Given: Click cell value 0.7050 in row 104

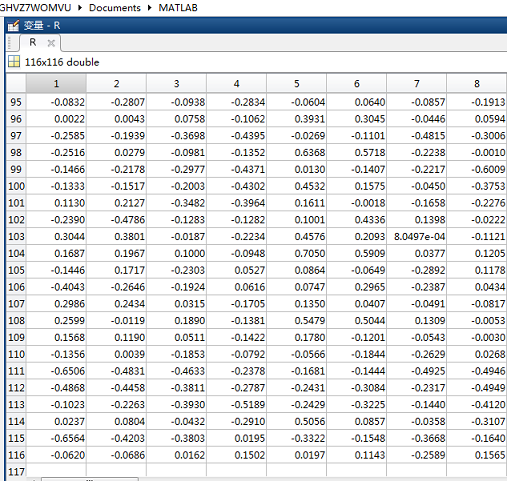Looking at the screenshot, I should (x=296, y=253).
